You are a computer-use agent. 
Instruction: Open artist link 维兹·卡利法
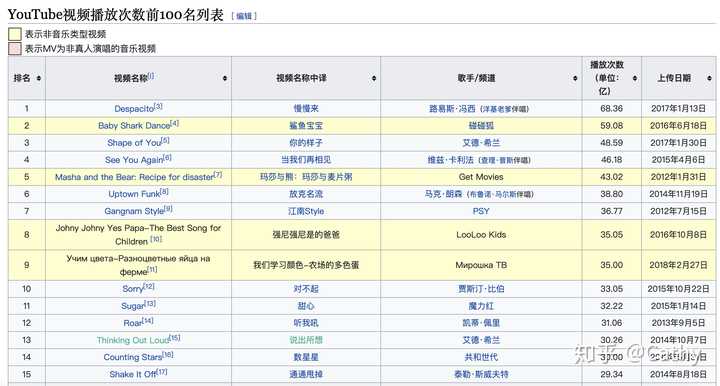click(450, 160)
